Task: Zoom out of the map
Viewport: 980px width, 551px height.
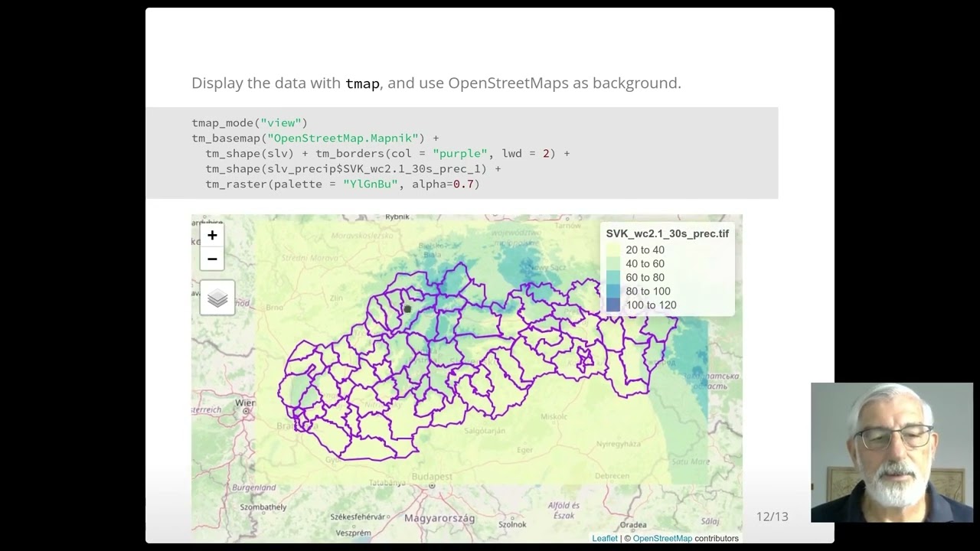Action: pos(212,259)
